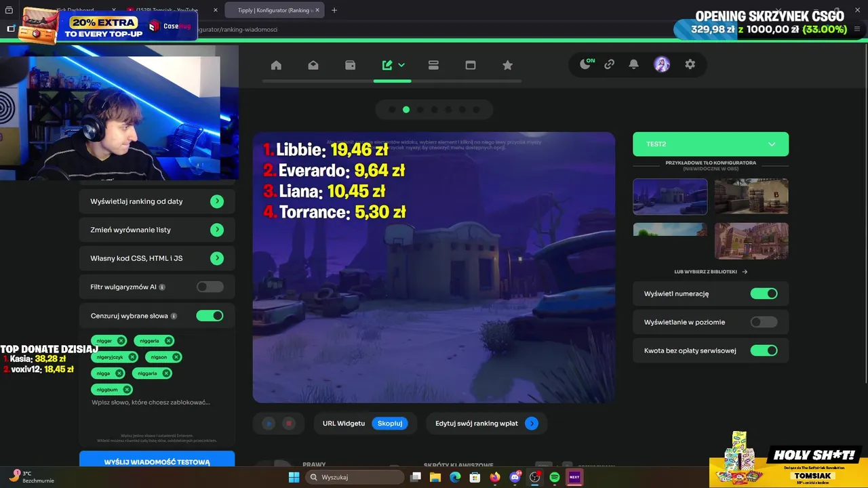Click the red stop preview button
This screenshot has width=868, height=488.
(289, 424)
